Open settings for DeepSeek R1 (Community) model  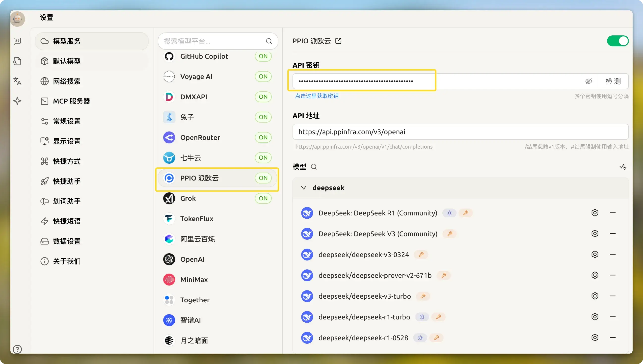(595, 213)
